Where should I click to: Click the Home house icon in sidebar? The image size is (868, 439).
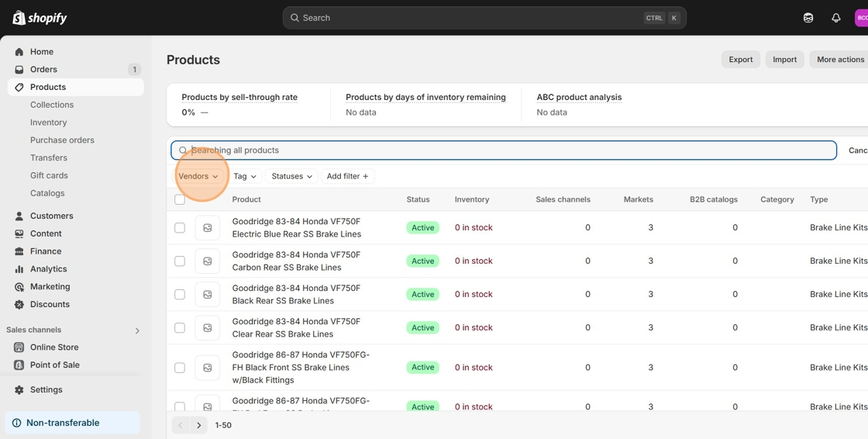[x=19, y=51]
